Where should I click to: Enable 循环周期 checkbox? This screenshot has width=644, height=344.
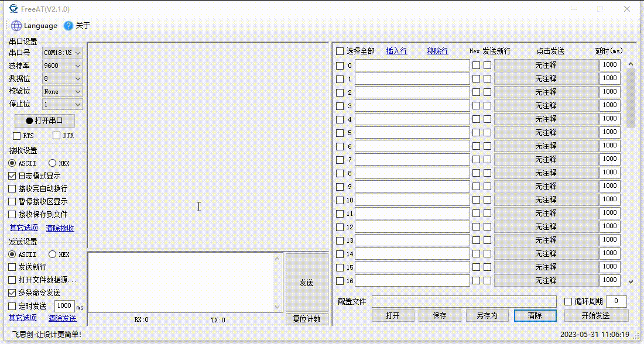[568, 302]
